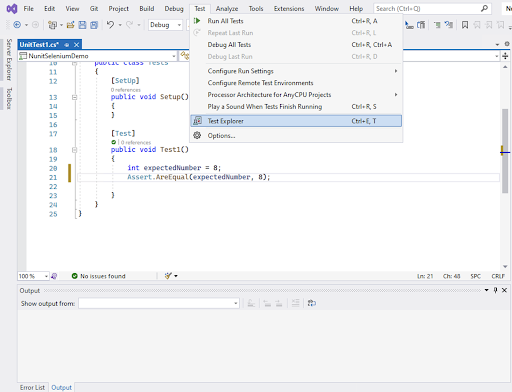This screenshot has width=512, height=392.
Task: Split the editor with the splitter icon
Action: click(505, 56)
